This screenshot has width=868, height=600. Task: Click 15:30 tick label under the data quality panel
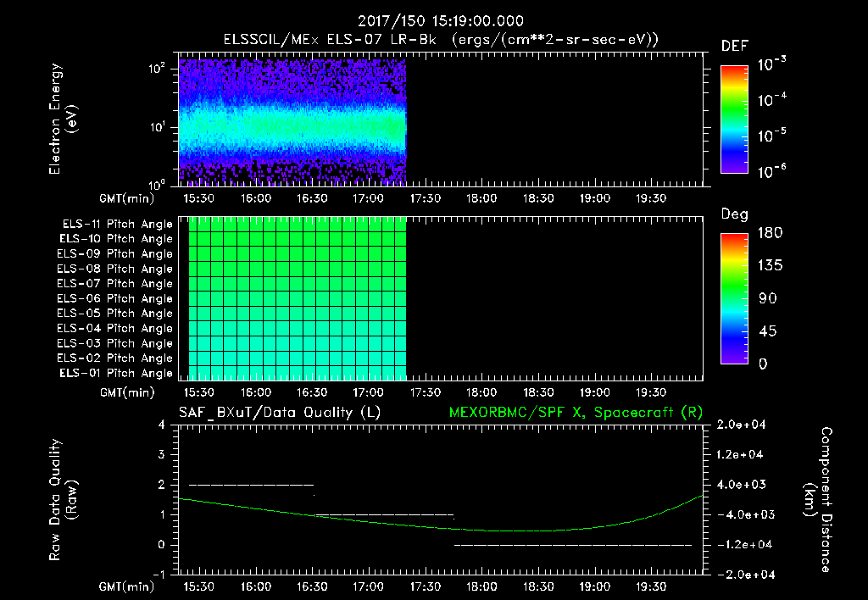[199, 586]
